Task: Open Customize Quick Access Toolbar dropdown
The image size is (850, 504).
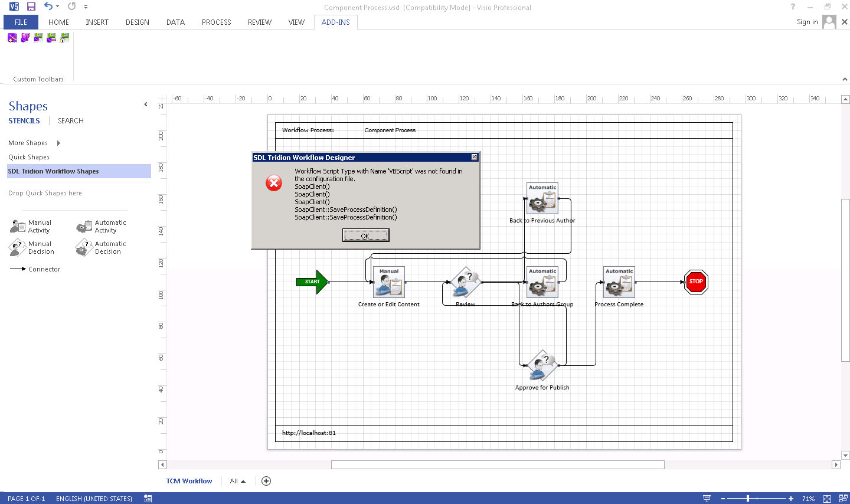Action: click(86, 7)
